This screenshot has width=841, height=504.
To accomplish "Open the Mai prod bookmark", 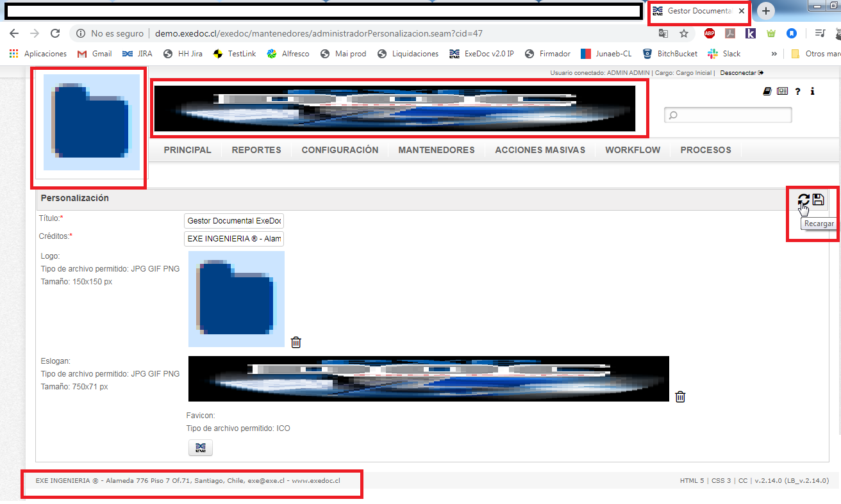I will [x=343, y=54].
